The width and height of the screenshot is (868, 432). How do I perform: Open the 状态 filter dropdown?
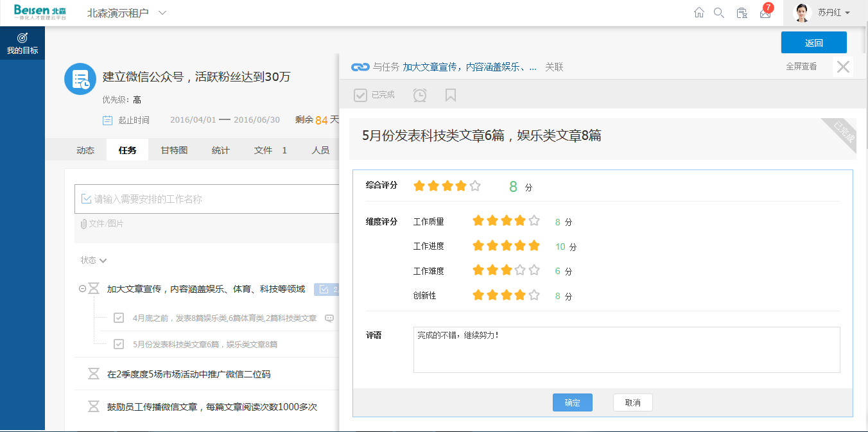point(94,260)
